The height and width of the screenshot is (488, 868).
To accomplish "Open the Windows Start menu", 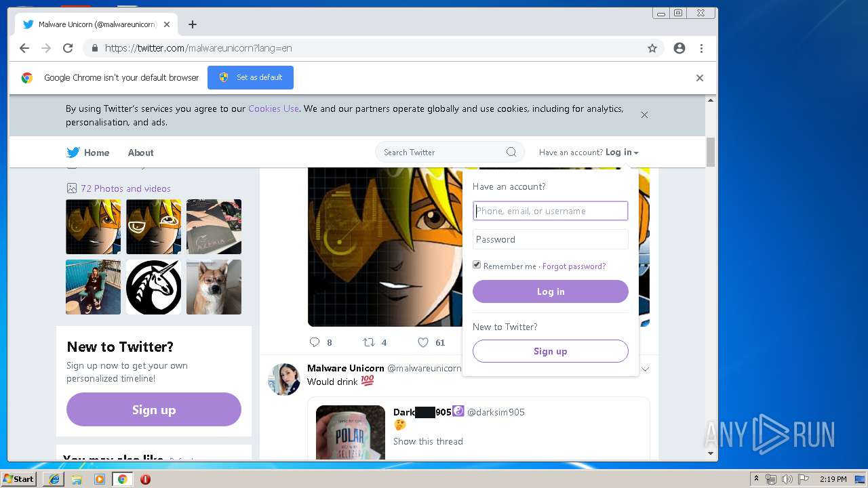I will pos(18,479).
